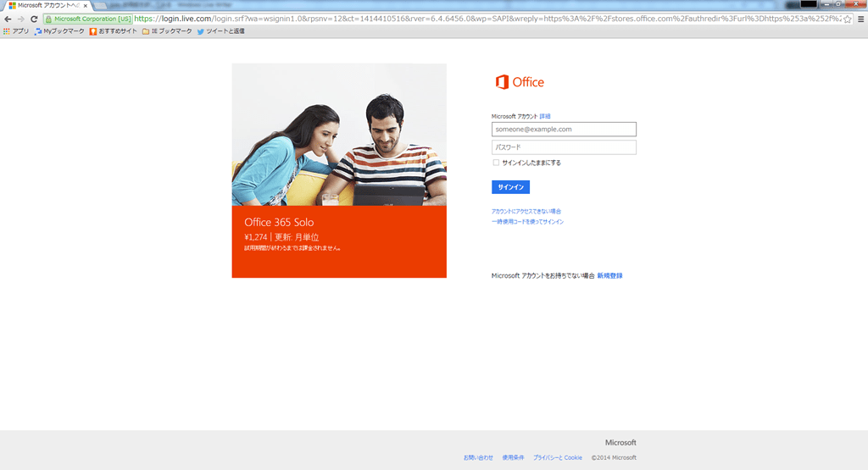Go back with the browser back arrow
The height and width of the screenshot is (470, 868).
tap(8, 19)
